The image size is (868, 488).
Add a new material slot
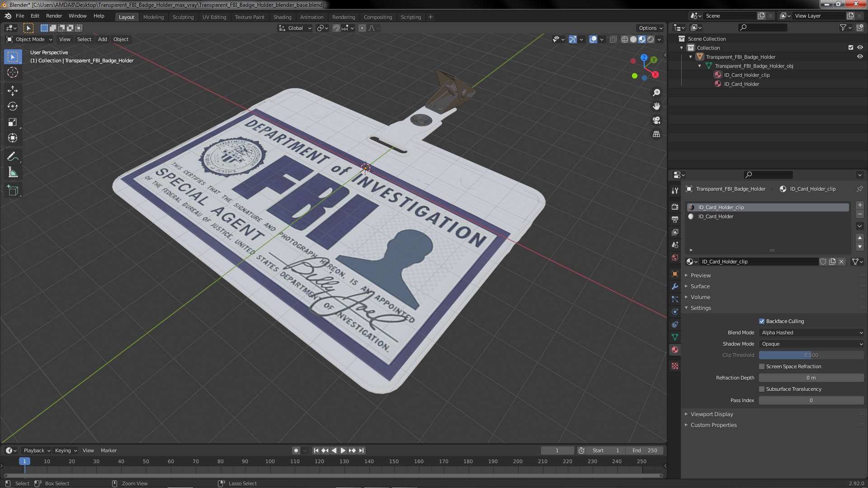860,205
